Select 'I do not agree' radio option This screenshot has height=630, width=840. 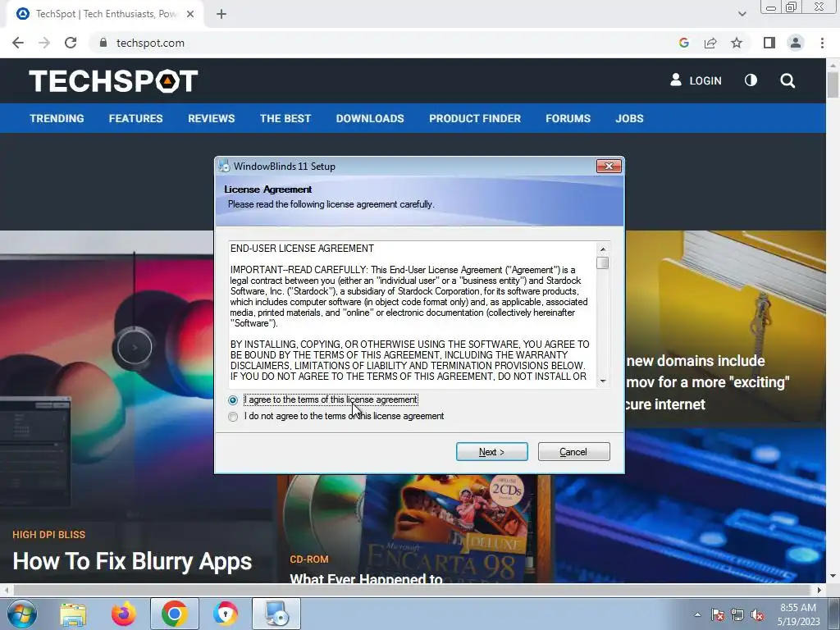click(x=232, y=417)
